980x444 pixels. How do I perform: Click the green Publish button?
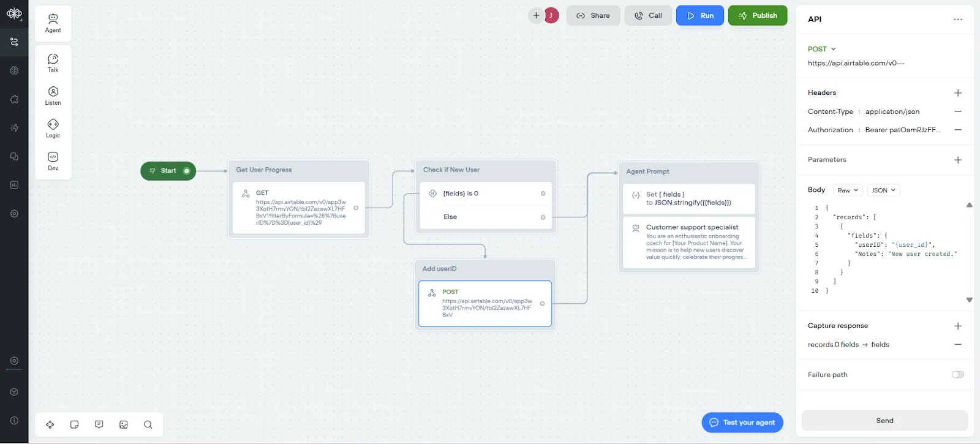pos(758,15)
